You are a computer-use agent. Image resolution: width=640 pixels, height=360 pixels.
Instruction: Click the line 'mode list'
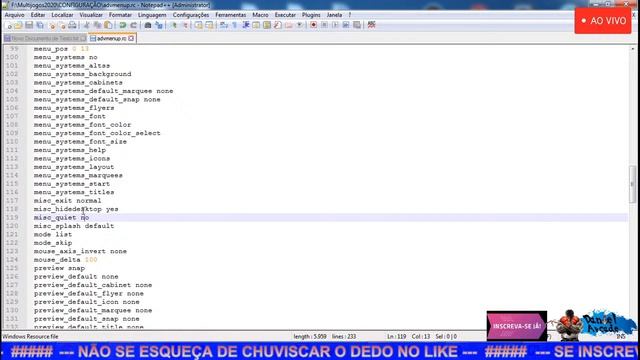[53, 234]
